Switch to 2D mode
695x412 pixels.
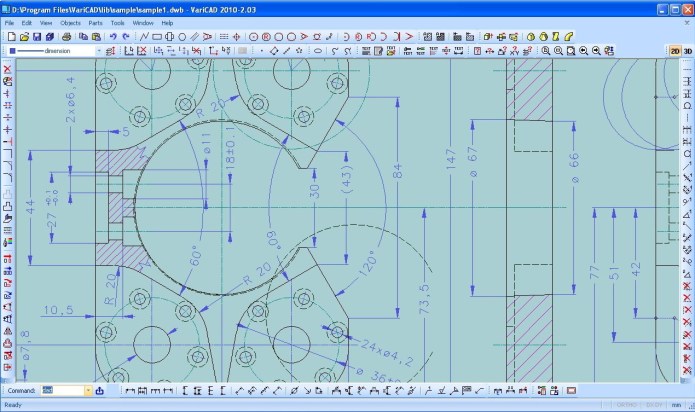tap(675, 51)
